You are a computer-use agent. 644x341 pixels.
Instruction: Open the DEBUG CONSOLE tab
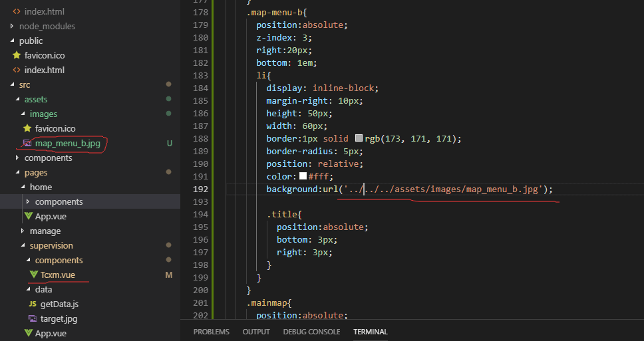pyautogui.click(x=311, y=332)
